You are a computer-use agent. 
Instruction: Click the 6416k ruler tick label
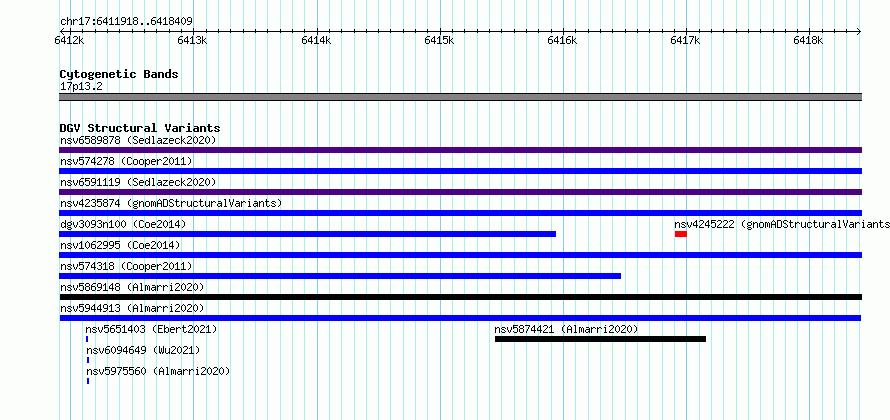click(x=562, y=40)
